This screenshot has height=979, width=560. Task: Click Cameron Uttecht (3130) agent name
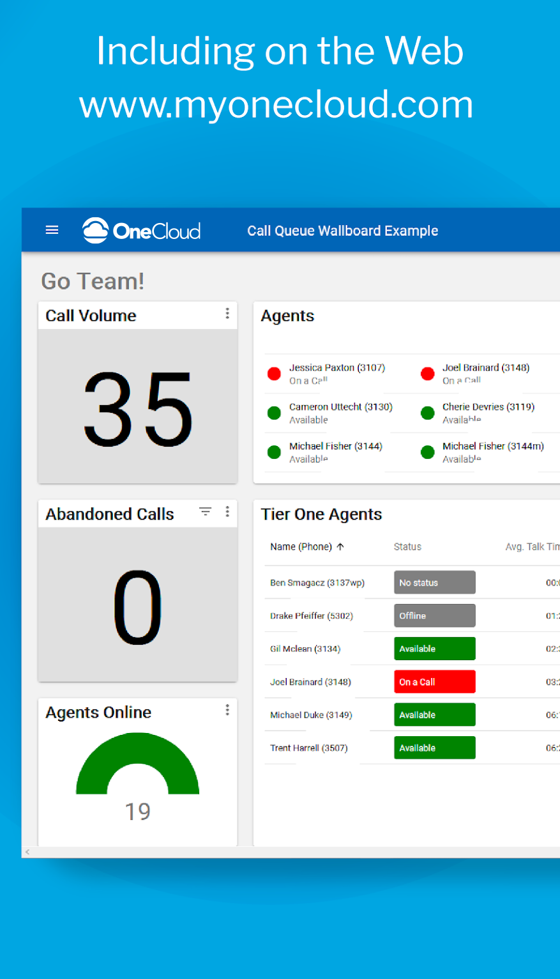[341, 406]
